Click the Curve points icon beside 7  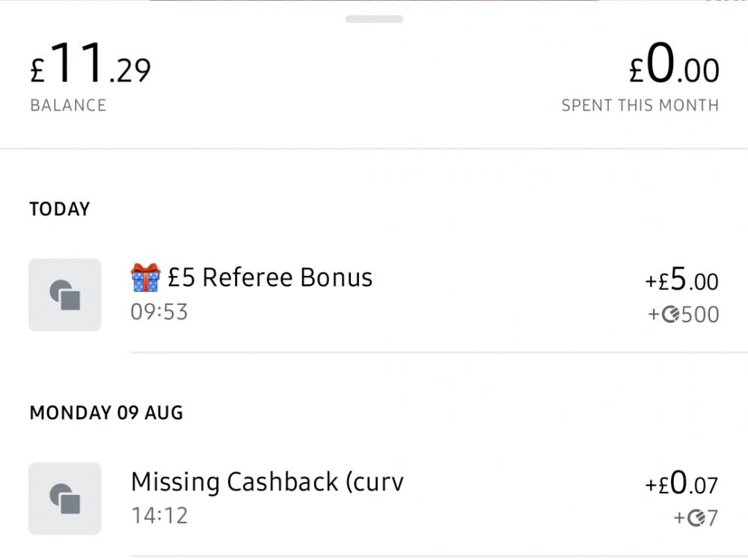tap(696, 518)
